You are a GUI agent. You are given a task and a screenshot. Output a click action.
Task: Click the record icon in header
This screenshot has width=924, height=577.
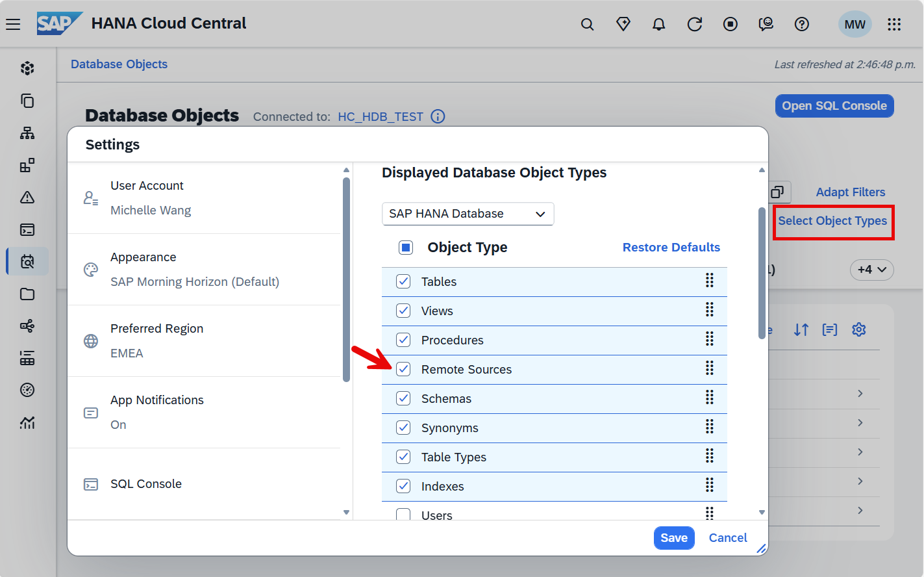[x=730, y=25]
